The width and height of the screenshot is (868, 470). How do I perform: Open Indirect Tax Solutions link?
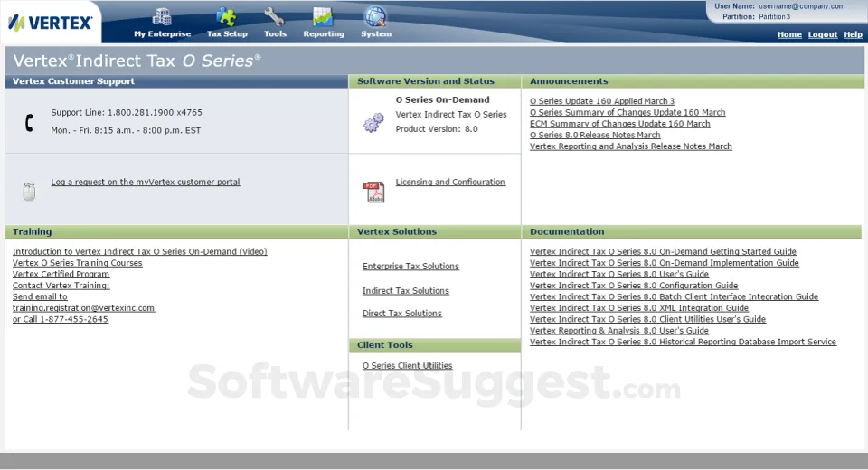tap(406, 291)
